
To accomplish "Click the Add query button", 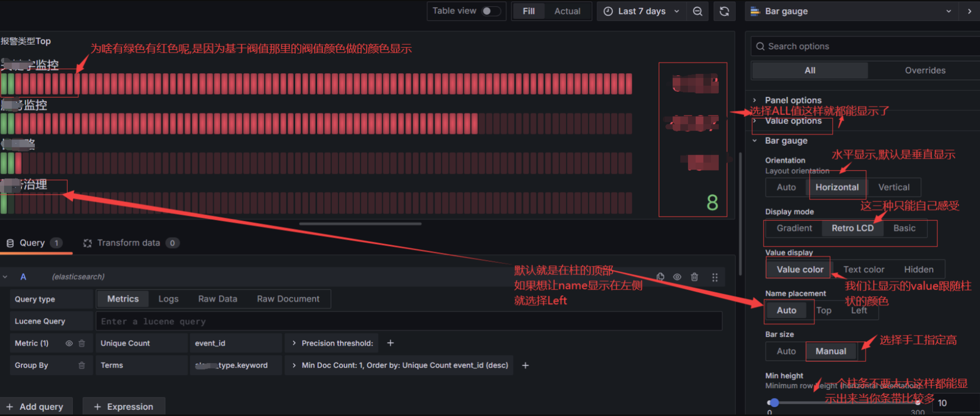I will pyautogui.click(x=35, y=407).
